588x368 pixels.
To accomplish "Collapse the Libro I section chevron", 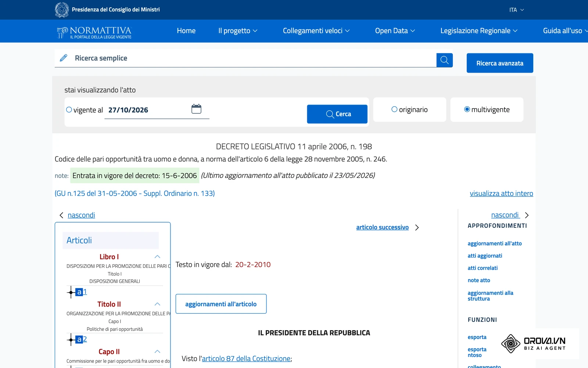I will click(x=157, y=257).
